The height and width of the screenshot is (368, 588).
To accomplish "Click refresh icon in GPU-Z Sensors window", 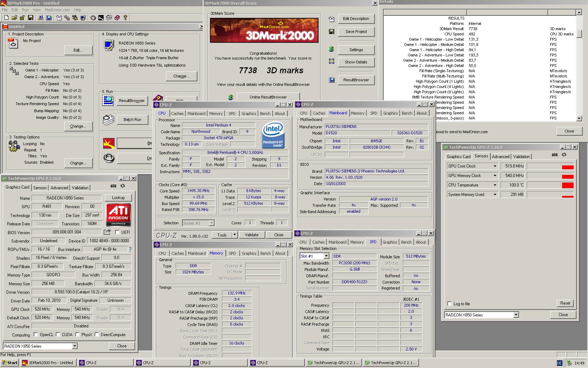I will 564,155.
